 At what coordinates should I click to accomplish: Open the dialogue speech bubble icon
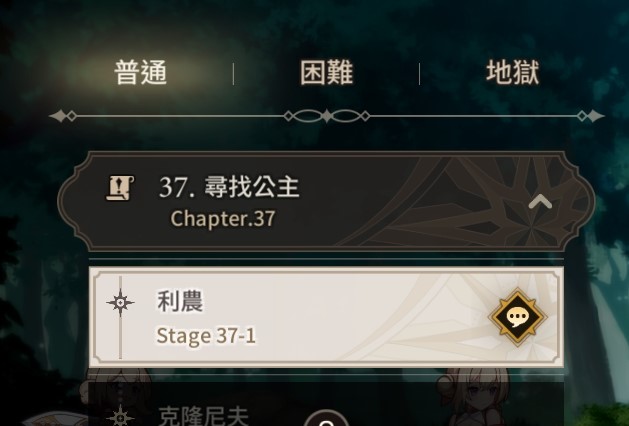tap(517, 317)
